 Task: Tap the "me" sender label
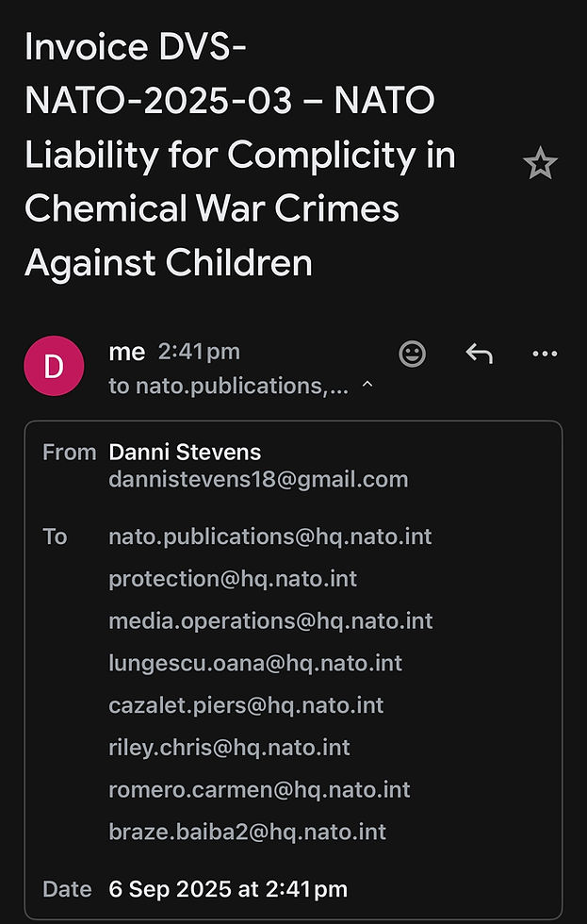[x=127, y=353]
